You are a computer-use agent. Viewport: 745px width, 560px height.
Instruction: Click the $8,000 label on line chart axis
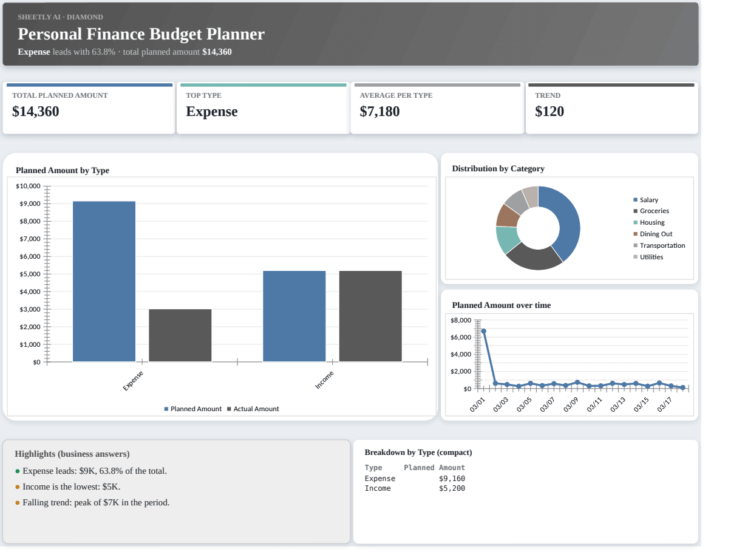461,320
